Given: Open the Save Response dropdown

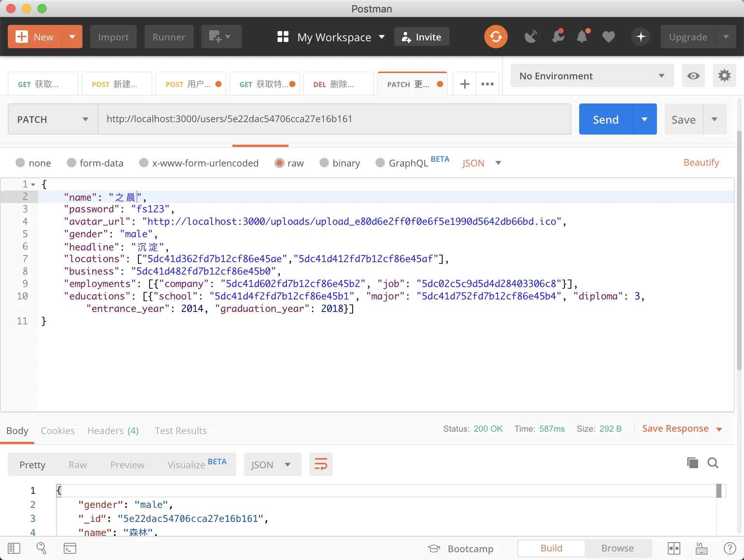Looking at the screenshot, I should (682, 429).
